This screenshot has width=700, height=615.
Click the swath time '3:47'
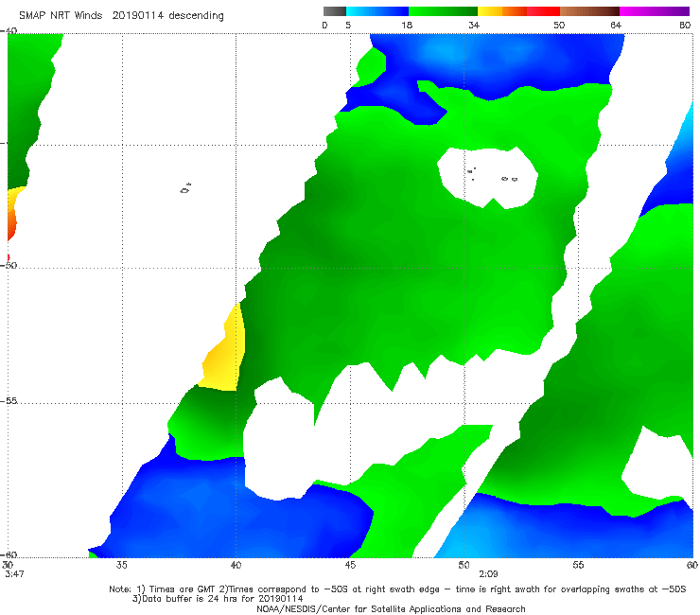pos(14,574)
